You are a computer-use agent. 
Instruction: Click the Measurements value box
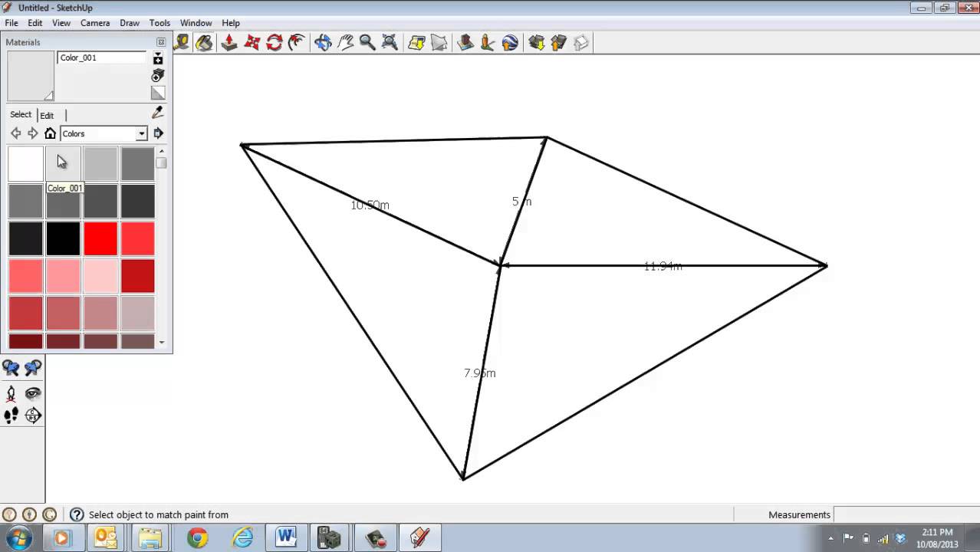[905, 514]
